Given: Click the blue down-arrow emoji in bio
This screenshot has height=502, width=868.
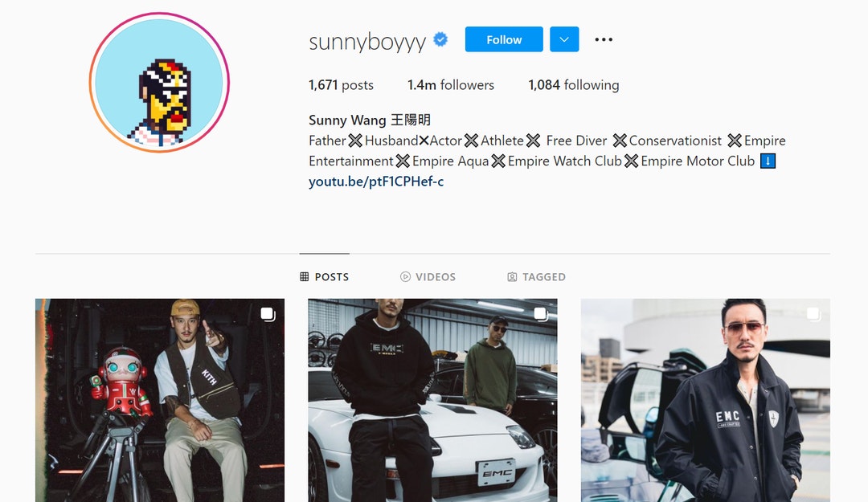Looking at the screenshot, I should 768,161.
